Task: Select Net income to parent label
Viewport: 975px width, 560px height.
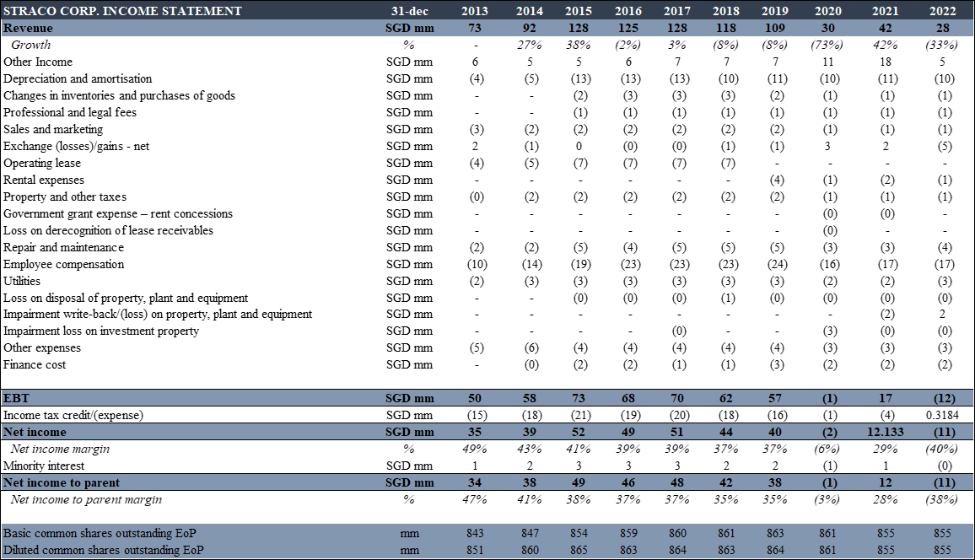Action: pos(62,482)
